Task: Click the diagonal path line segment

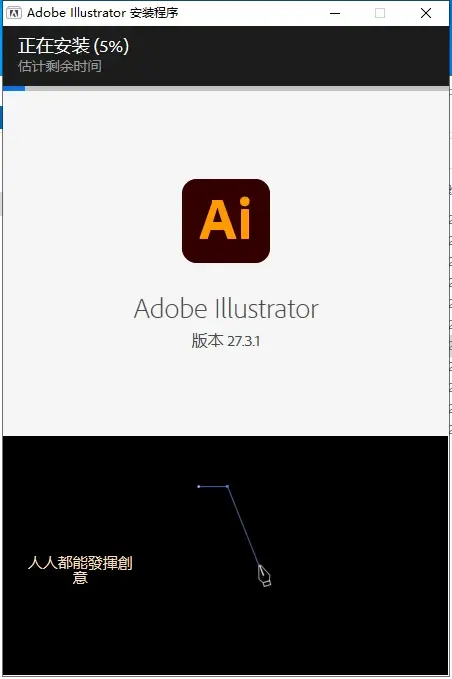Action: pos(244,526)
